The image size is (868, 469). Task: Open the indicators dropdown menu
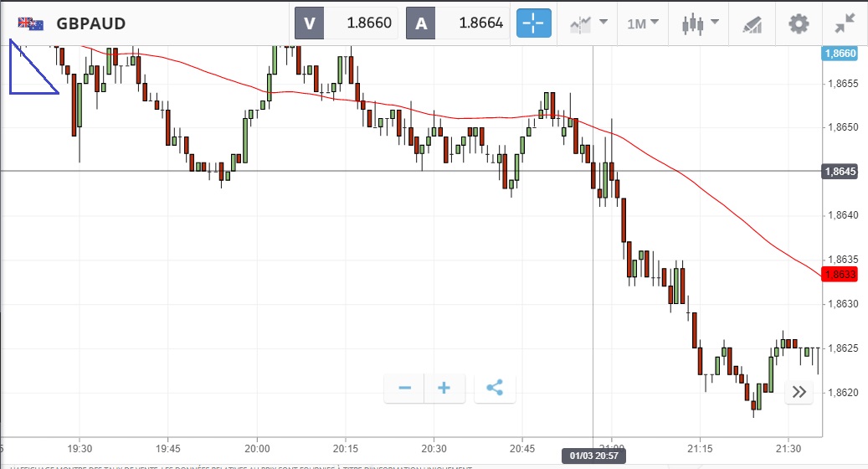click(588, 23)
